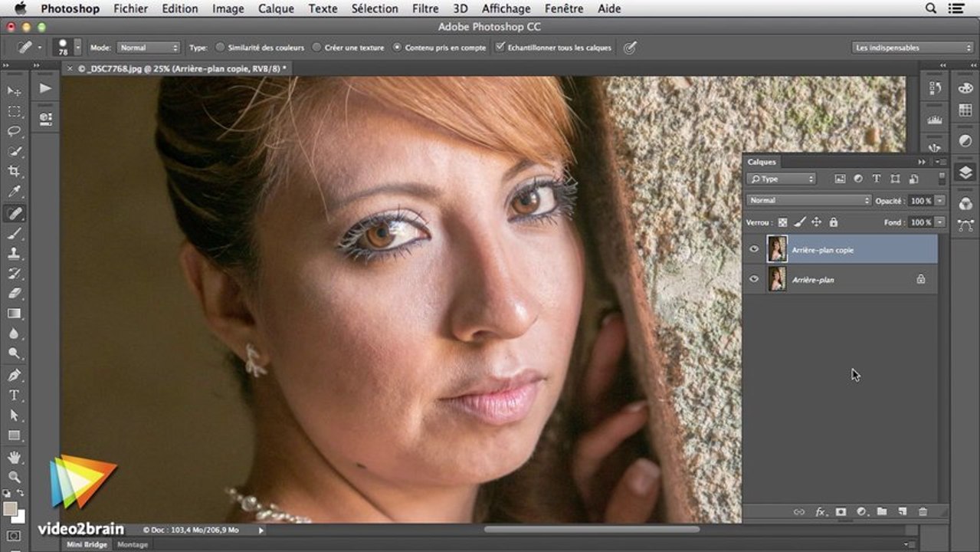Click the Arrière-plan layer thumbnail
The height and width of the screenshot is (552, 980).
coord(777,280)
